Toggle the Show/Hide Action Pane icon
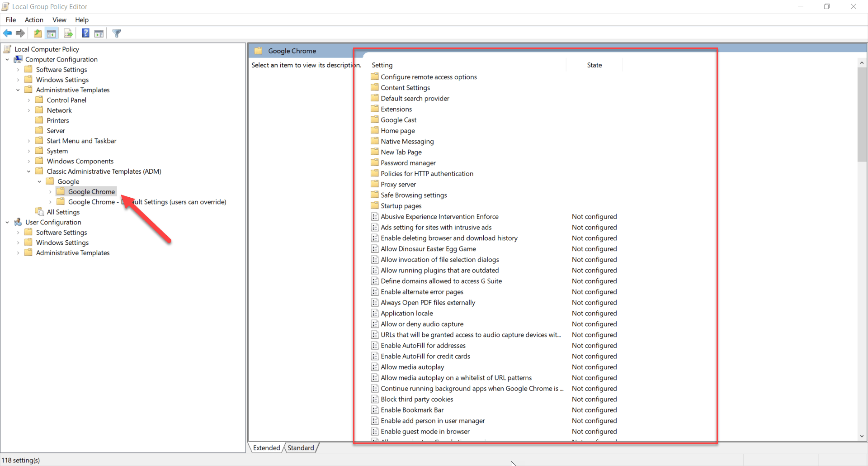Viewport: 868px width, 466px height. click(x=99, y=33)
